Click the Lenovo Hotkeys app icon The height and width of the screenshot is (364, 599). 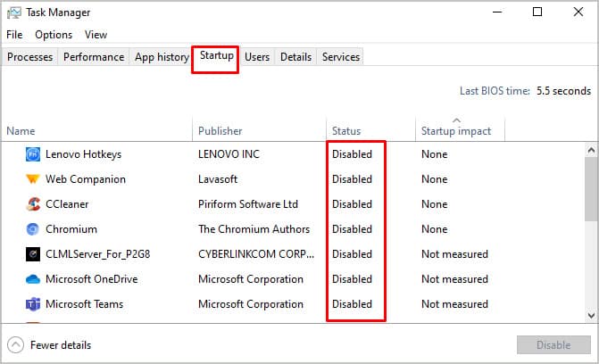[x=33, y=154]
